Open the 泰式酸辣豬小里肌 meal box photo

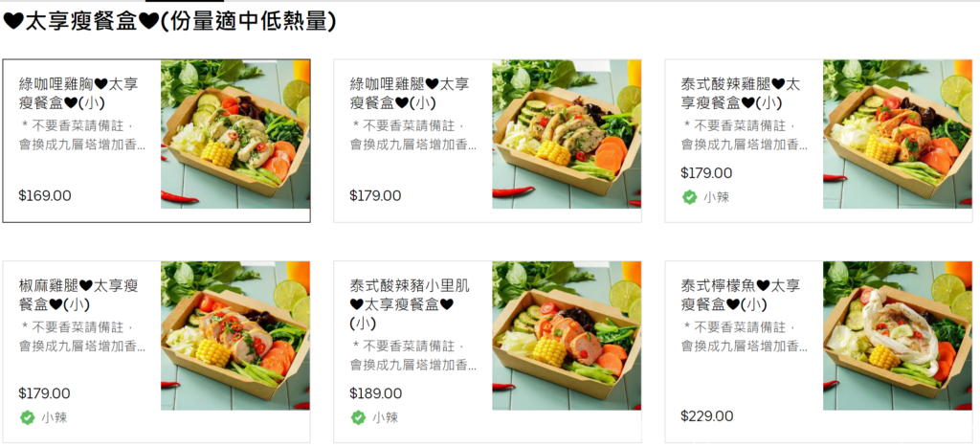567,336
